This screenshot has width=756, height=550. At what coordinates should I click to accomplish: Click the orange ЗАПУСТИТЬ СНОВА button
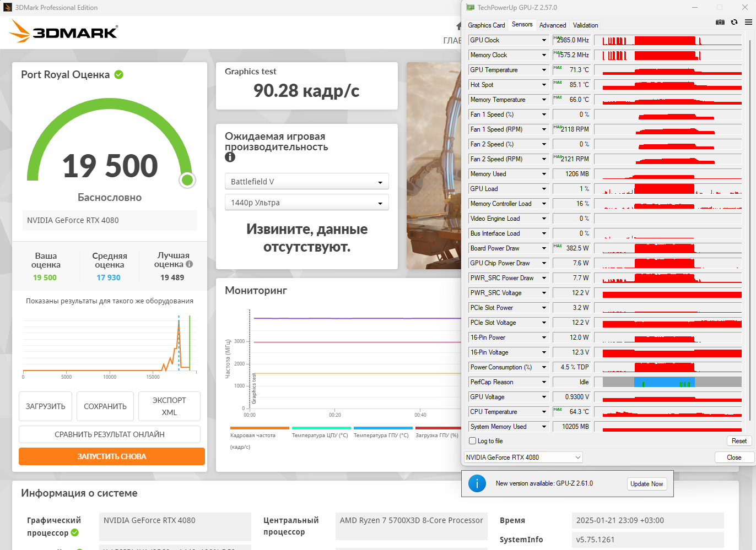click(x=112, y=456)
